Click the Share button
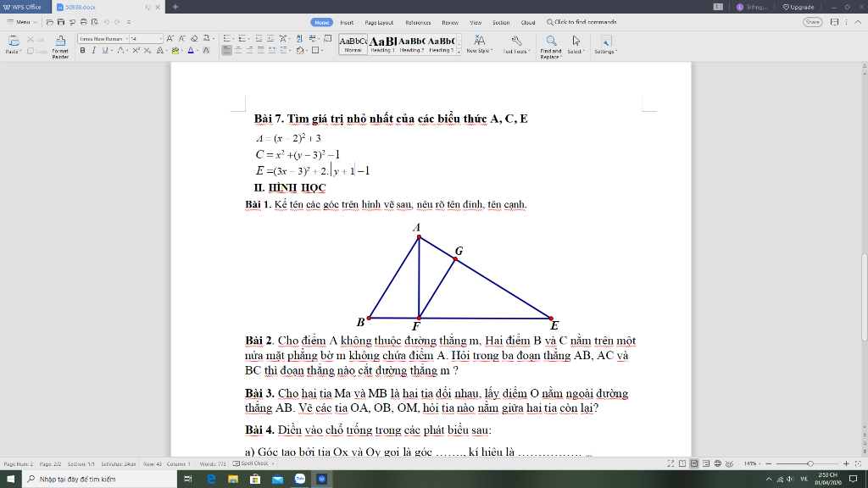 click(813, 22)
